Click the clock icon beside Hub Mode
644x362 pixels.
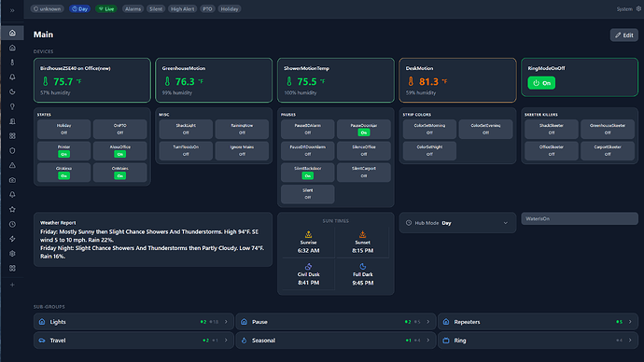click(409, 223)
